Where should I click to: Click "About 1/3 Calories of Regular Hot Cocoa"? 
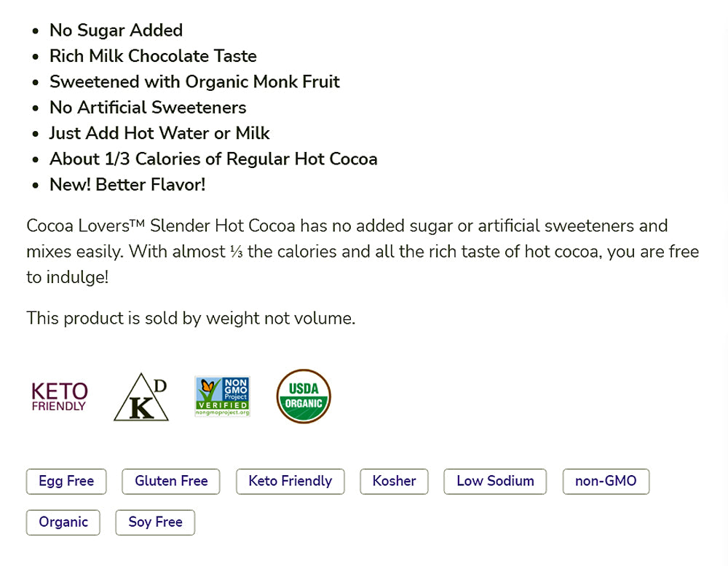point(213,159)
